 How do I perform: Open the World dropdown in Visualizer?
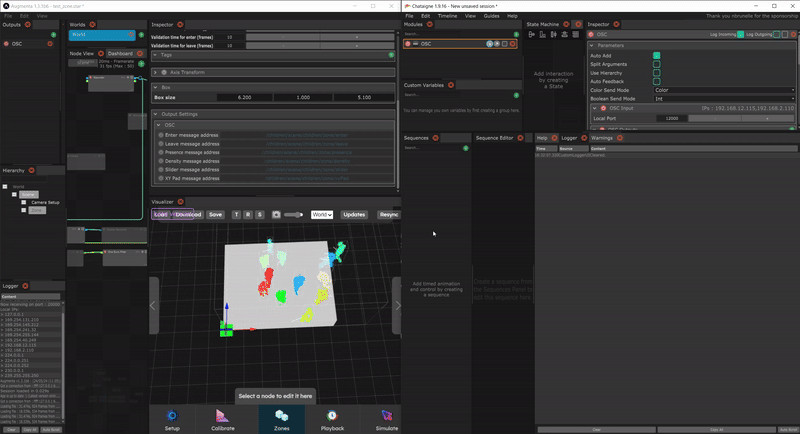(x=322, y=214)
